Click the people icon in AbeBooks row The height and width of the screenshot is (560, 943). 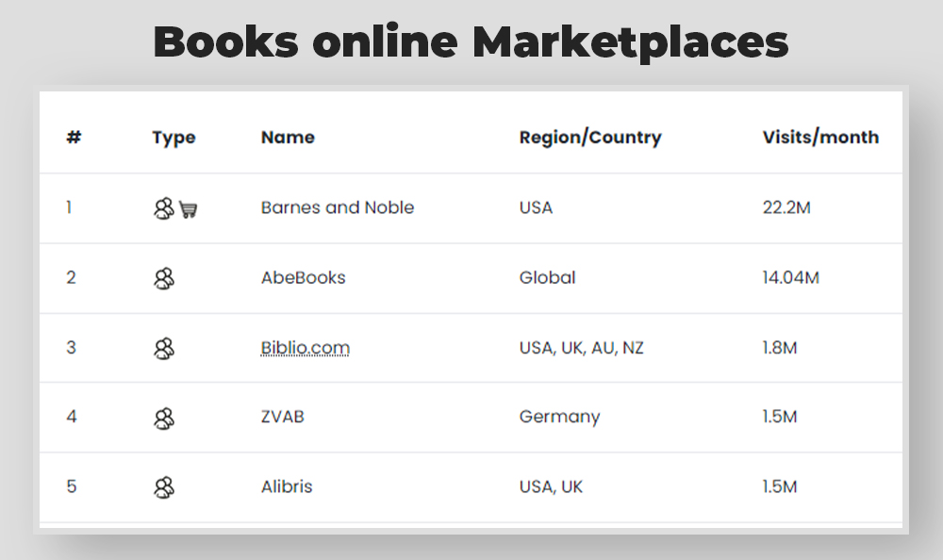pyautogui.click(x=163, y=278)
